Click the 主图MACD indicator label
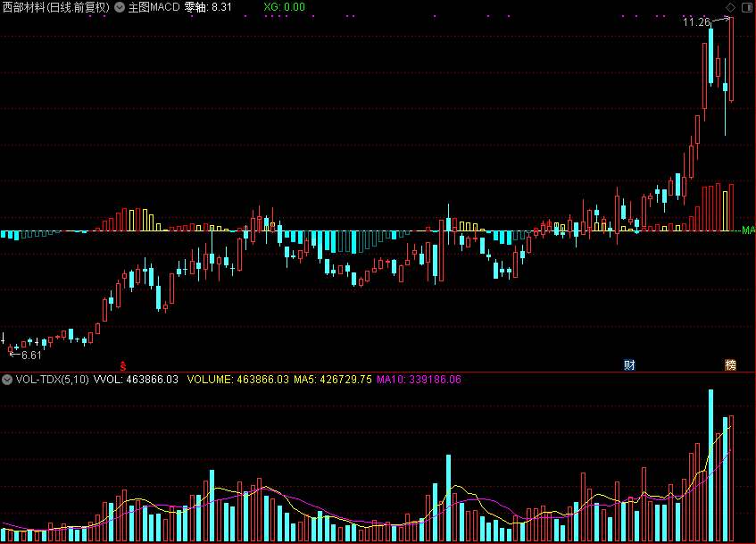756x544 pixels. pos(154,7)
